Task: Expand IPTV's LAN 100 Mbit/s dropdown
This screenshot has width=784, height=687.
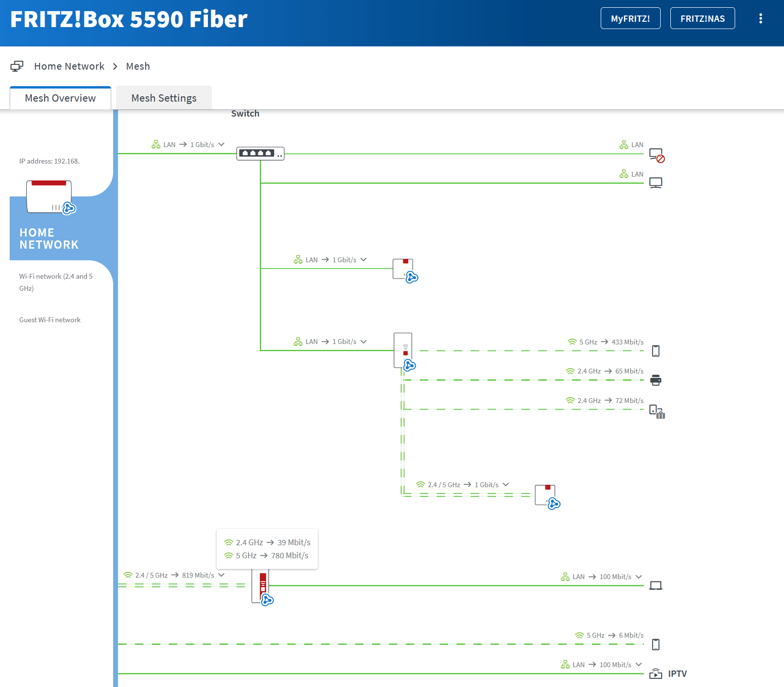Action: pos(639,665)
